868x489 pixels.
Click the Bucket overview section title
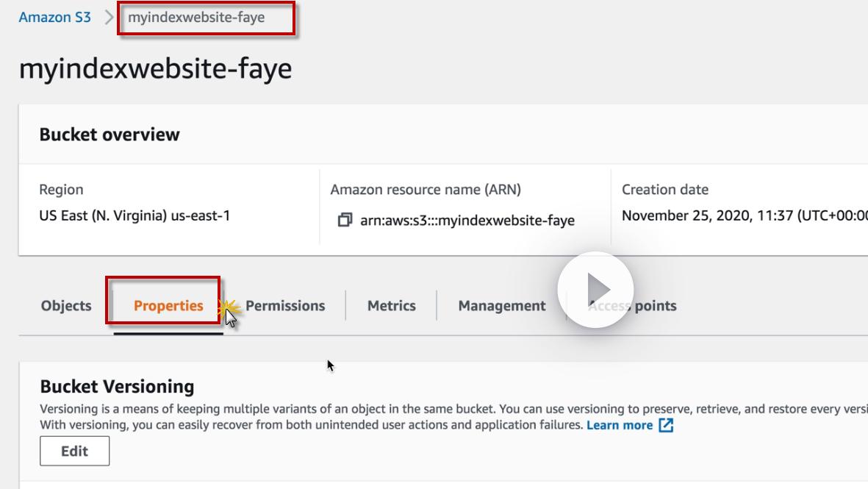pyautogui.click(x=110, y=135)
